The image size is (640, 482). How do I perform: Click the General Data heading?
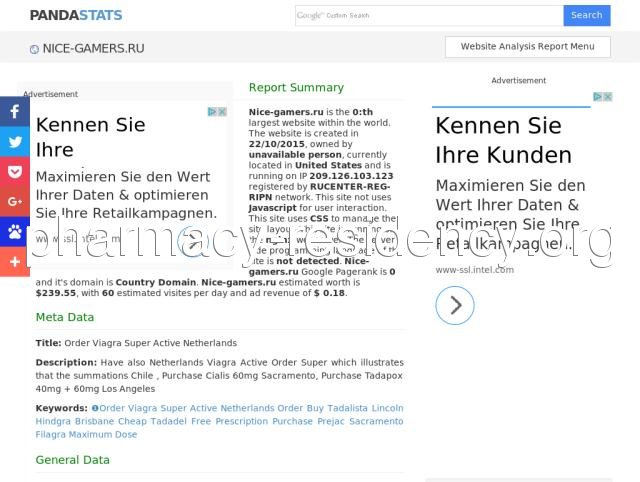73,460
